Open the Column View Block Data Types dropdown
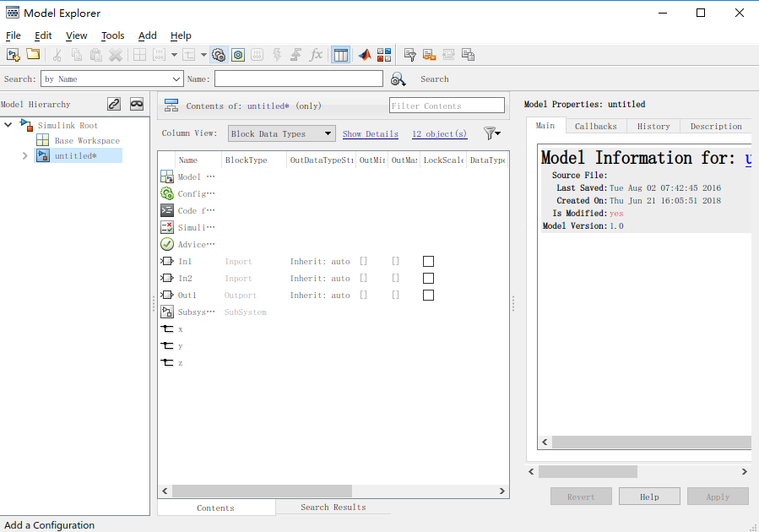This screenshot has height=532, width=759. [282, 133]
